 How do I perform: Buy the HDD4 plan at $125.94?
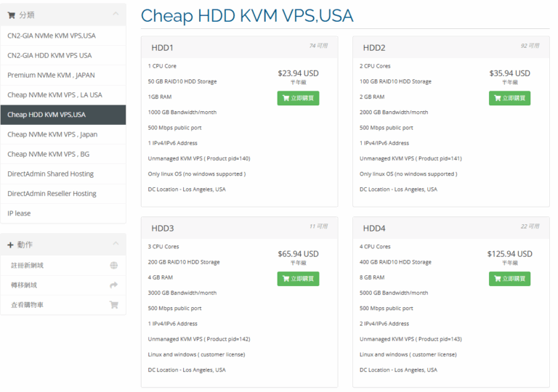pyautogui.click(x=509, y=279)
